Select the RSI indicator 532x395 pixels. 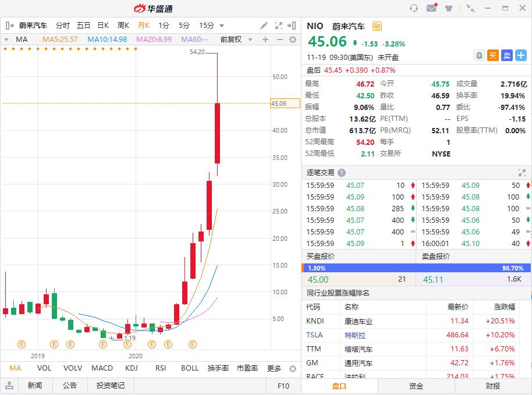pos(161,368)
